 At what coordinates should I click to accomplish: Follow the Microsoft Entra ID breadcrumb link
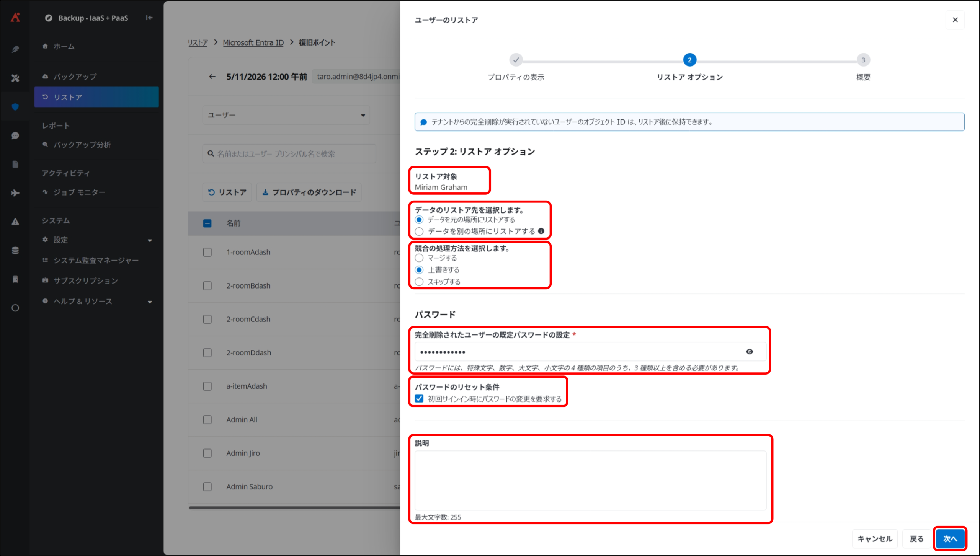pos(253,42)
